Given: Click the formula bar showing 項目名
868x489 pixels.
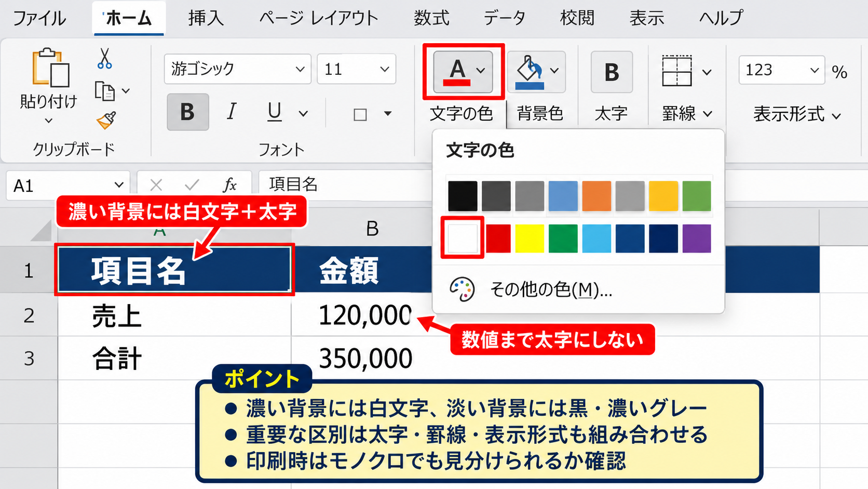Looking at the screenshot, I should (345, 184).
